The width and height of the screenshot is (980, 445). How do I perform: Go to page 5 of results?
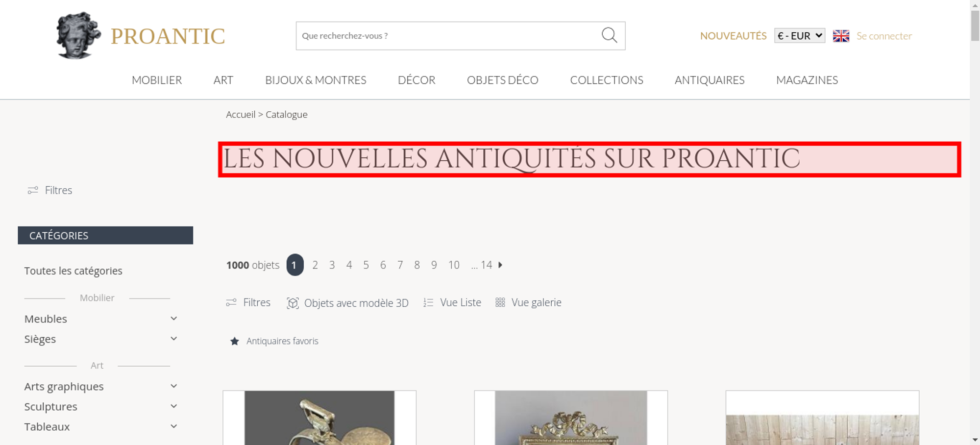tap(366, 265)
